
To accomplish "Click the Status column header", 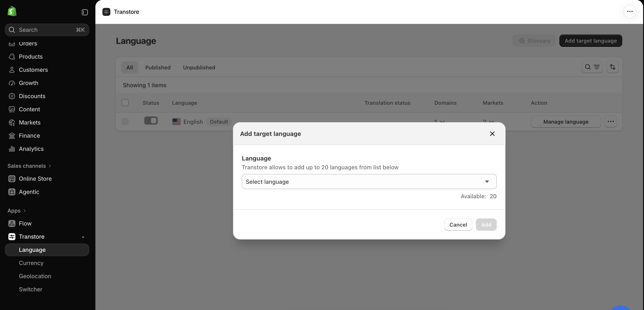I will 151,103.
